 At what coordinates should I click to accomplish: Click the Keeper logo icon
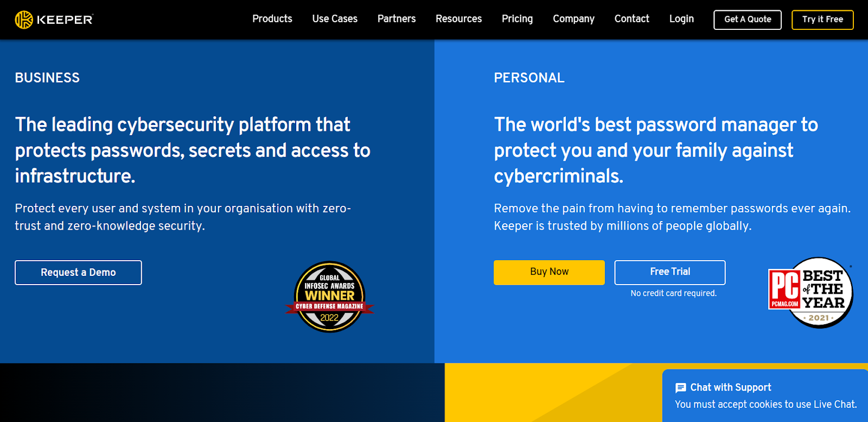[x=24, y=20]
